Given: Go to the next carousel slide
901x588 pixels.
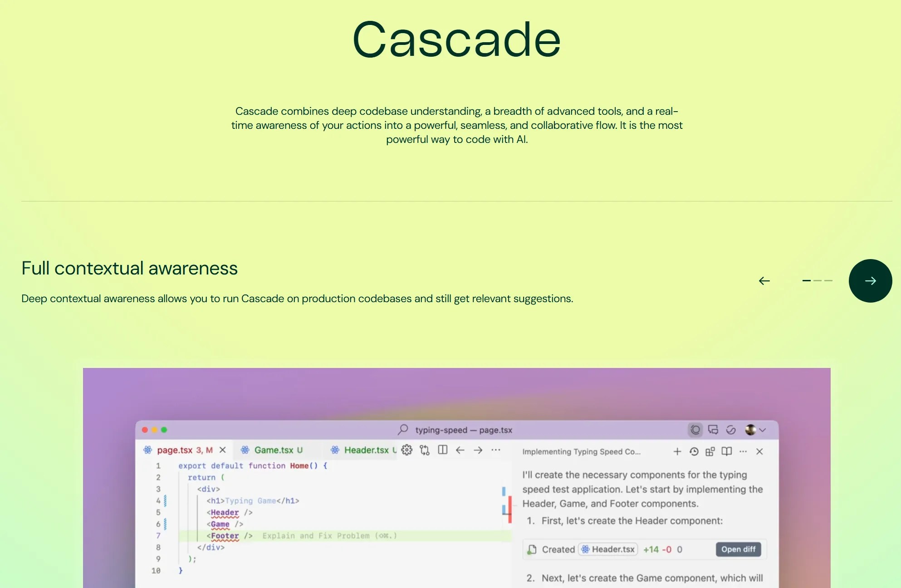Looking at the screenshot, I should [x=870, y=281].
